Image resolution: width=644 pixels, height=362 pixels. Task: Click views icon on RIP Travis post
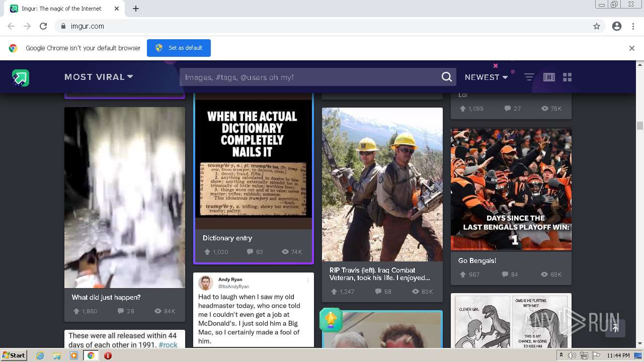point(416,292)
